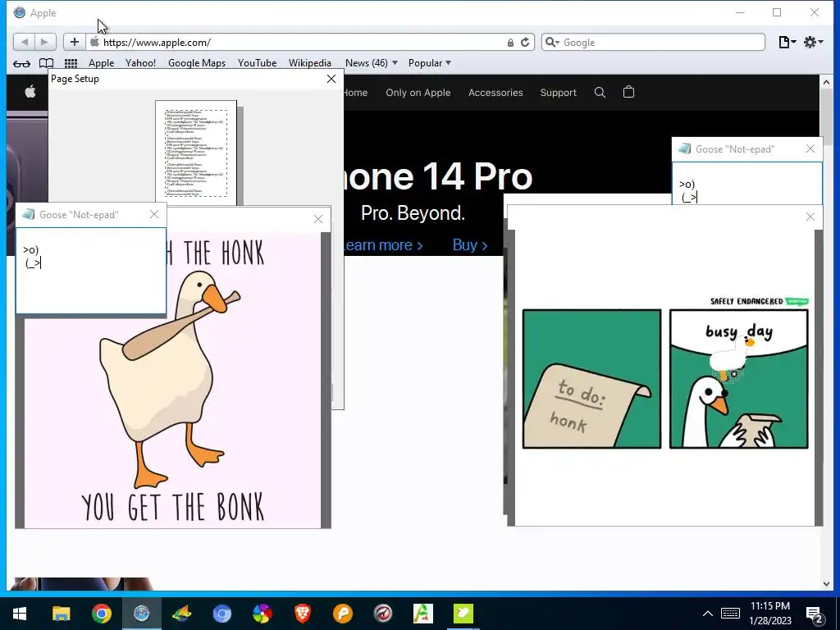Open the blue Chromium taskbar icon
This screenshot has height=630, width=840.
[x=221, y=614]
